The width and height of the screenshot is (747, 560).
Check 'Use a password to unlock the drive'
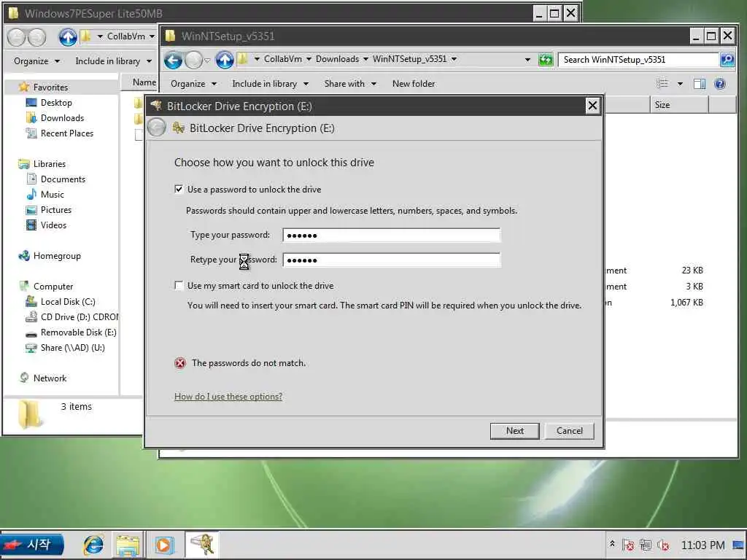[179, 189]
